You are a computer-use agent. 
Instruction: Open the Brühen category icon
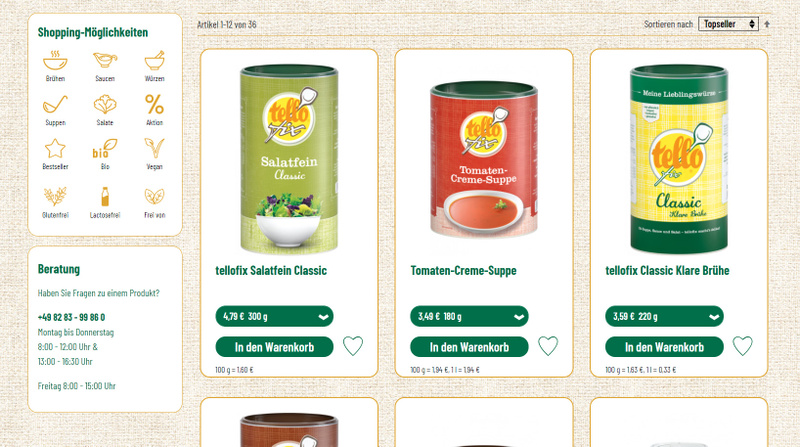coord(55,61)
